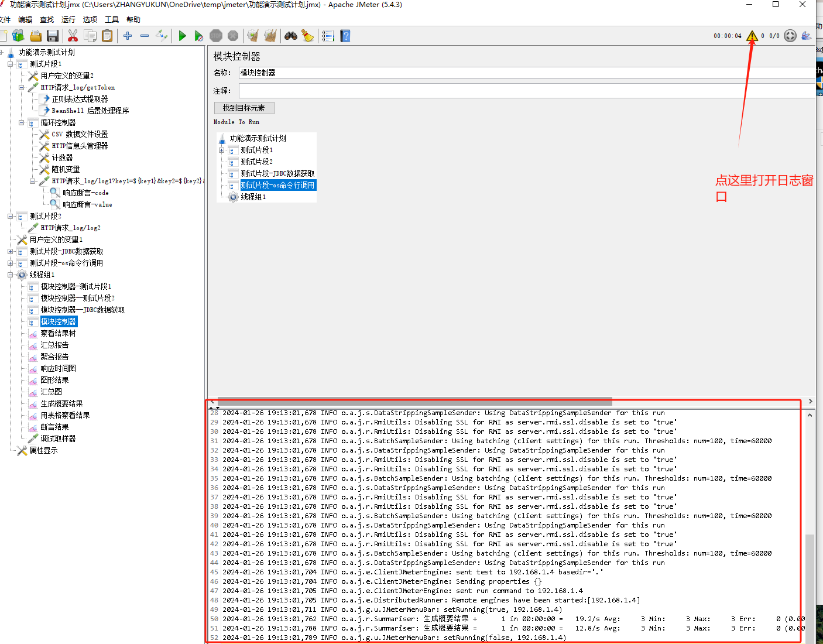Select HTTP信息头管理器 in the tree

80,146
